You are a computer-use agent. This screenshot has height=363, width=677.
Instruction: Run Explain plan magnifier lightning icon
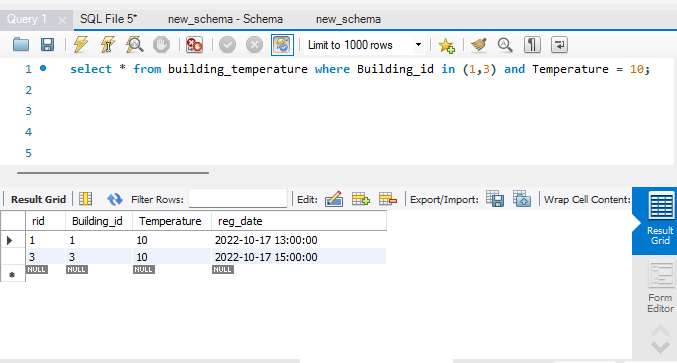pos(135,44)
